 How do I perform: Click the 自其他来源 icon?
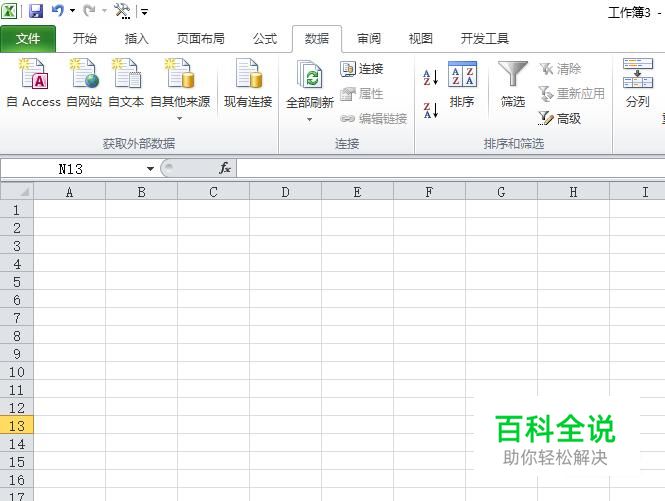pos(180,73)
